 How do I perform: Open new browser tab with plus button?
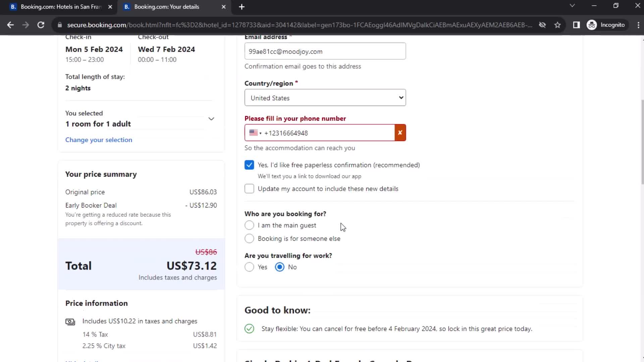coord(241,7)
